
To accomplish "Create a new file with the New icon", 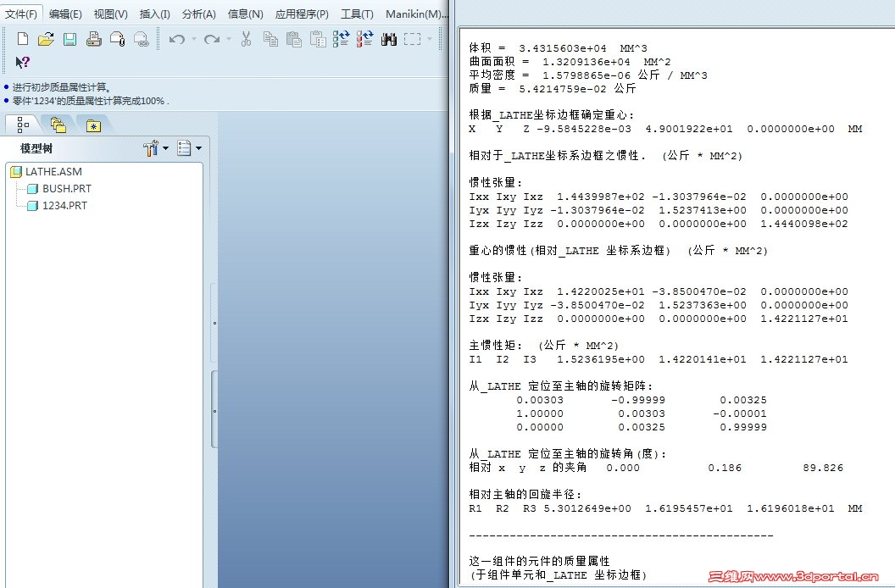I will point(23,39).
